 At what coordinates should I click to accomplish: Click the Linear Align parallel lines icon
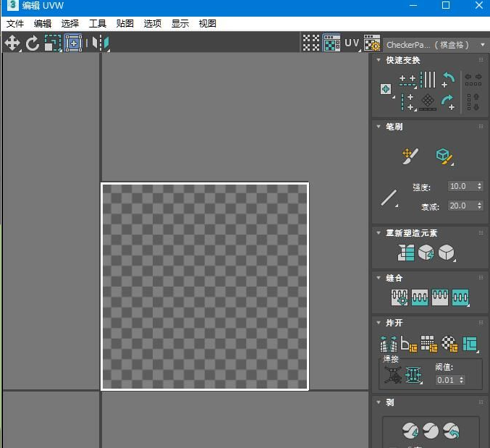click(x=428, y=80)
